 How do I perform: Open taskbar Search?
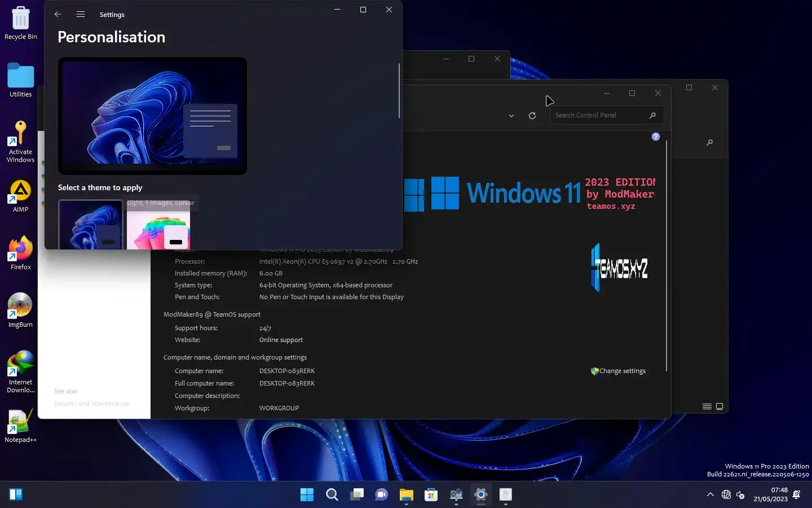[332, 494]
